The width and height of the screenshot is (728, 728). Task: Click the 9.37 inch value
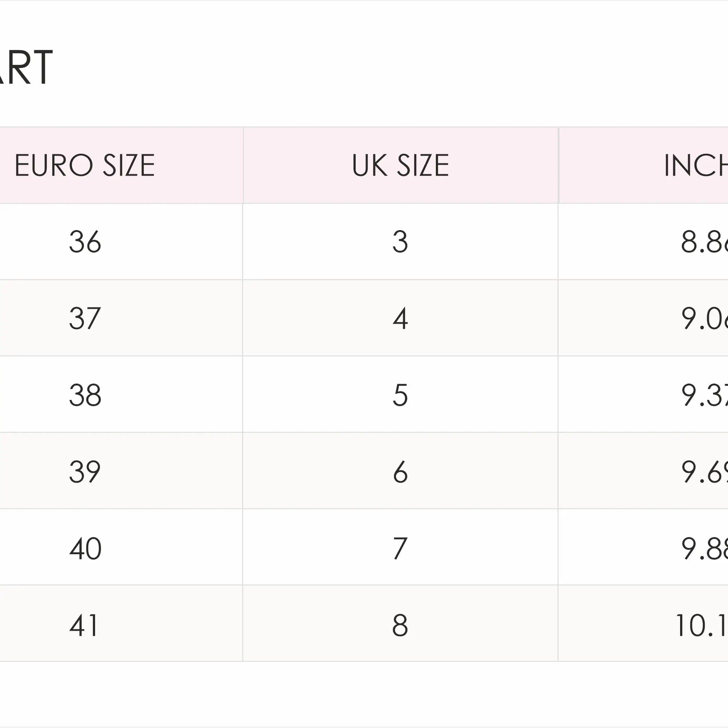(704, 395)
